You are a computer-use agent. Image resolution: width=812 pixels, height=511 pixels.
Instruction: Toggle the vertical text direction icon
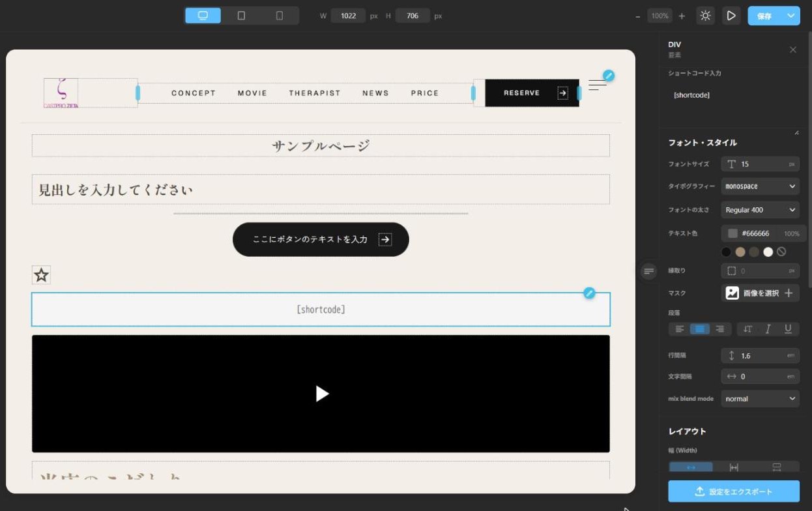747,329
